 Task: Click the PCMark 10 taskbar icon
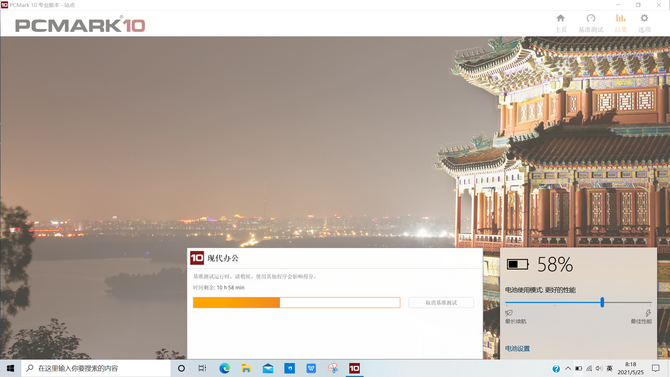pyautogui.click(x=354, y=368)
